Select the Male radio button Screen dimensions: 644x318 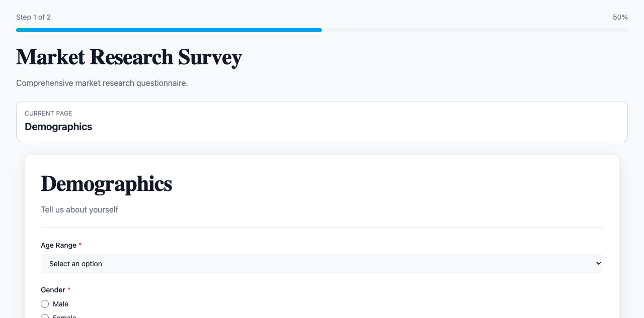(45, 304)
